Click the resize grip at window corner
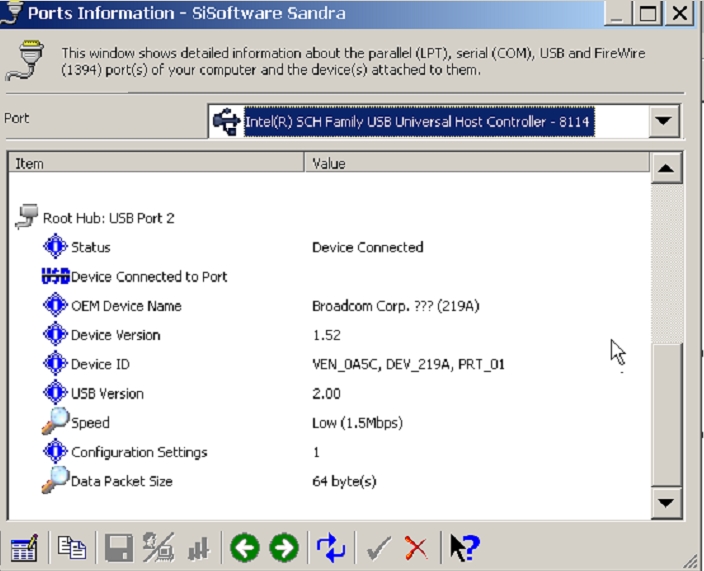 (x=689, y=561)
